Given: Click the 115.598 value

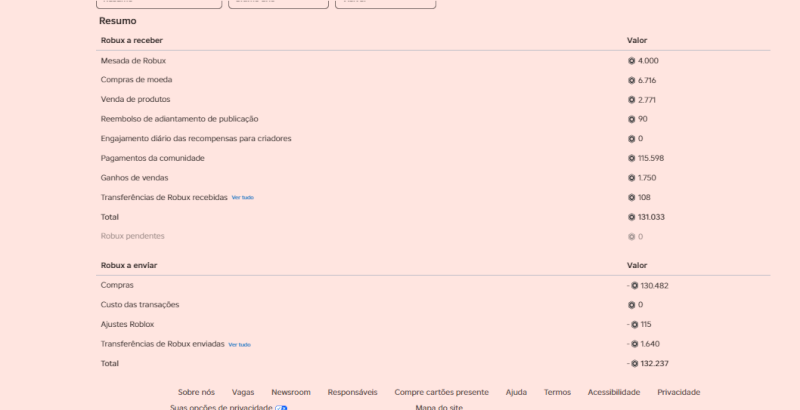Looking at the screenshot, I should tap(651, 159).
